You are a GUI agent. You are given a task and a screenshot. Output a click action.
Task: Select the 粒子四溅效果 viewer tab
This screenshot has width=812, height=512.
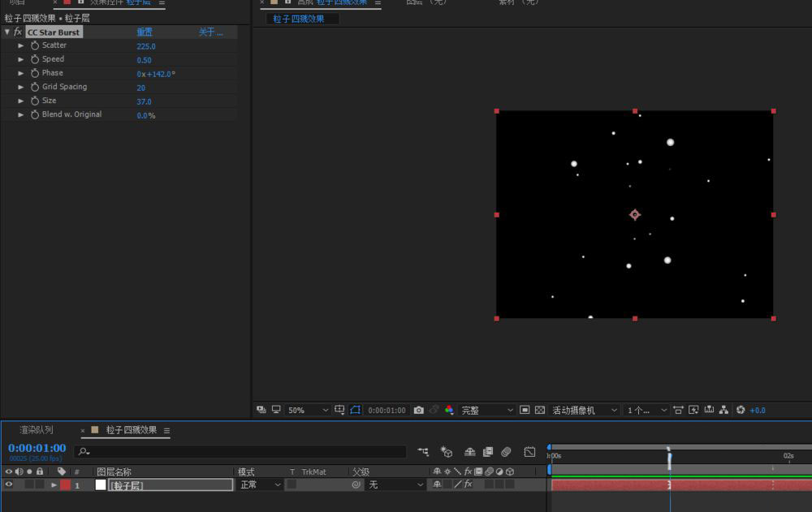coord(299,19)
